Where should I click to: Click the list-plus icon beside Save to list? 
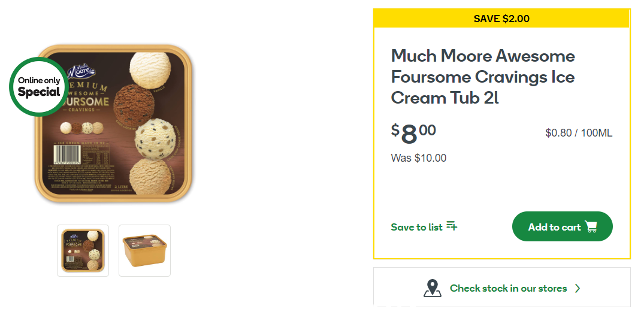(x=452, y=226)
